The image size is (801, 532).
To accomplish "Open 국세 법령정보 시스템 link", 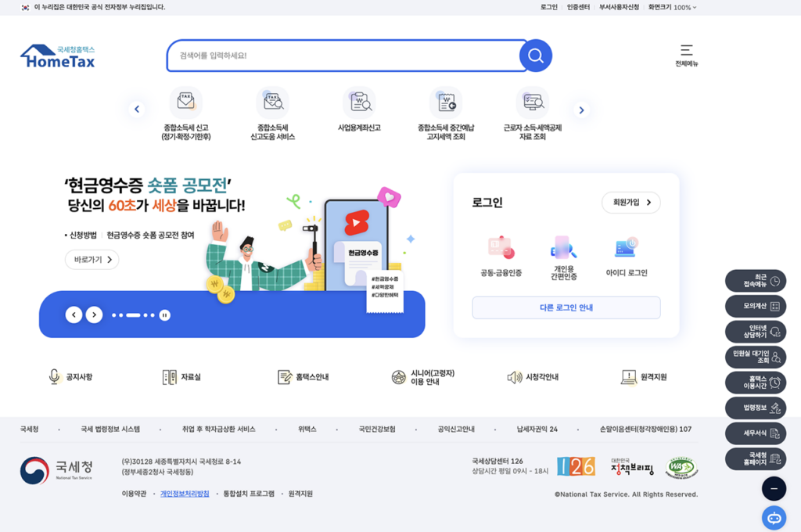I will (110, 430).
